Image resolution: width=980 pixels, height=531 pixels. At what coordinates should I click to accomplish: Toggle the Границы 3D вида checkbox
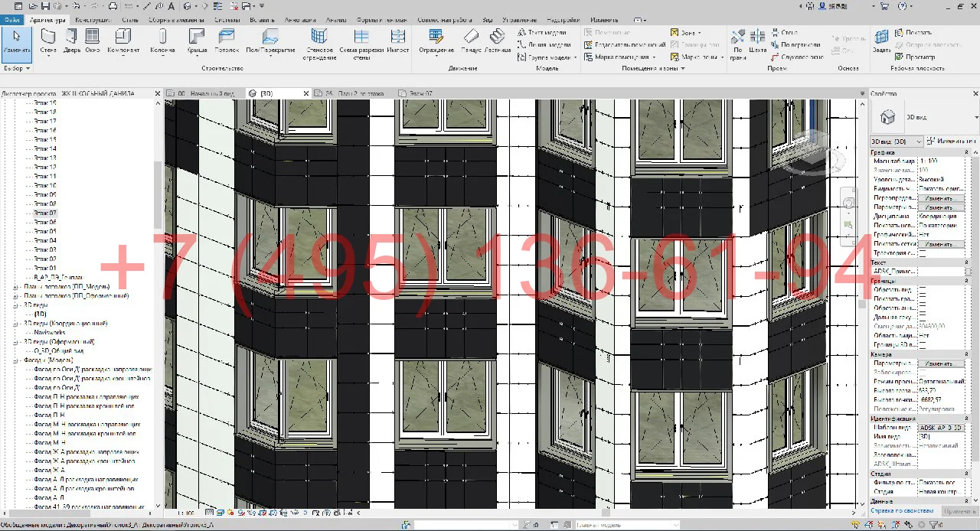click(x=923, y=344)
